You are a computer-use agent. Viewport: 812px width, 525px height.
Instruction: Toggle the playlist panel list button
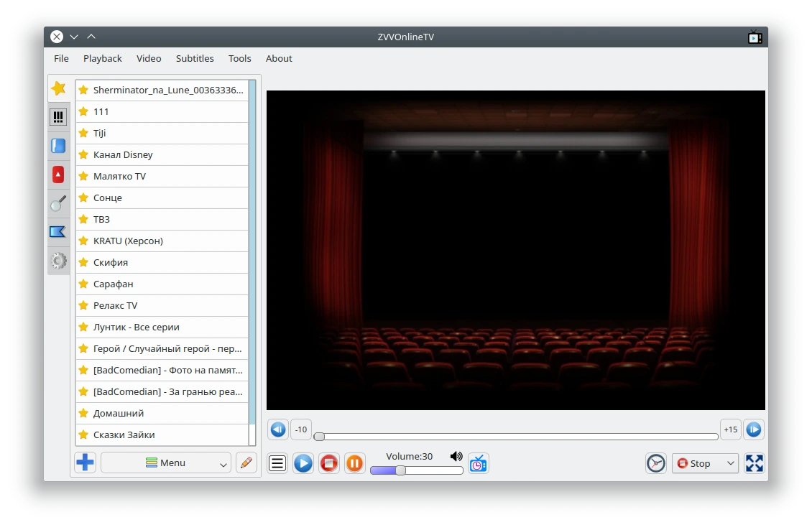(x=277, y=463)
